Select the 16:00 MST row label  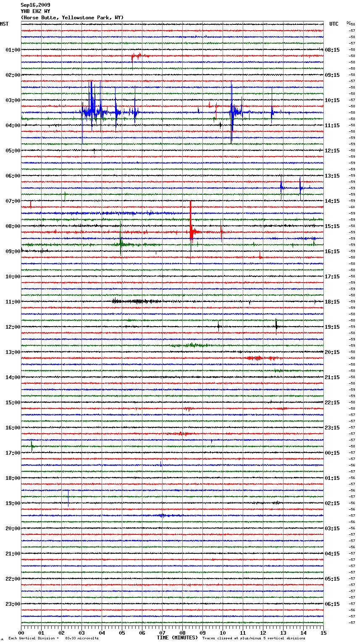(13, 428)
